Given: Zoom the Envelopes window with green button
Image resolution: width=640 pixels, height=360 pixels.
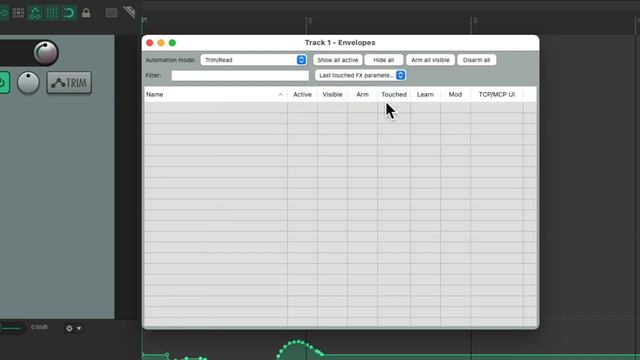Looking at the screenshot, I should pos(173,43).
